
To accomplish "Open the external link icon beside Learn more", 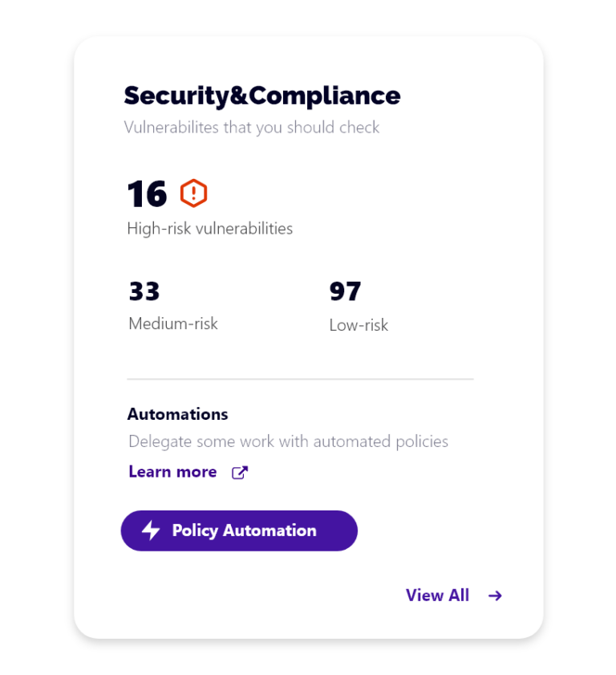I will tap(239, 472).
